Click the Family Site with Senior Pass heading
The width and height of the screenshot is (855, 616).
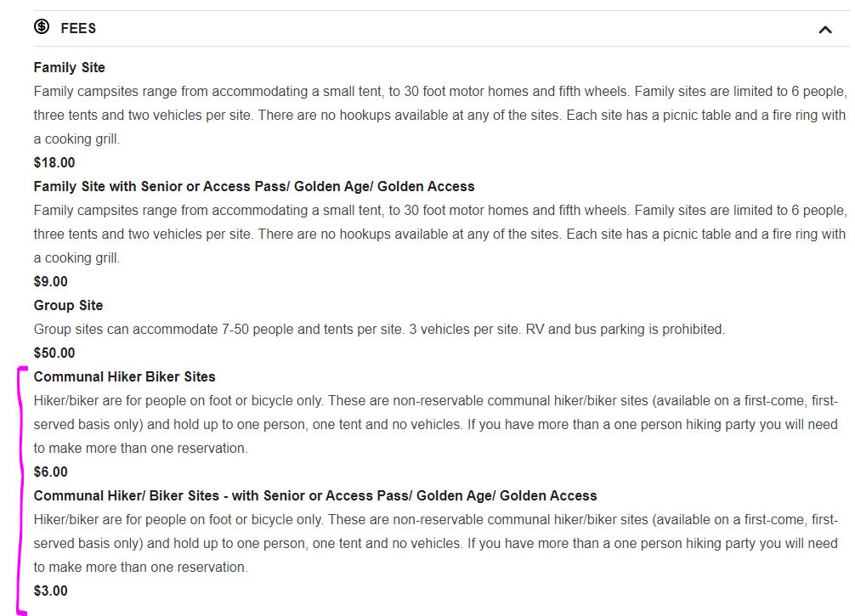click(x=254, y=186)
